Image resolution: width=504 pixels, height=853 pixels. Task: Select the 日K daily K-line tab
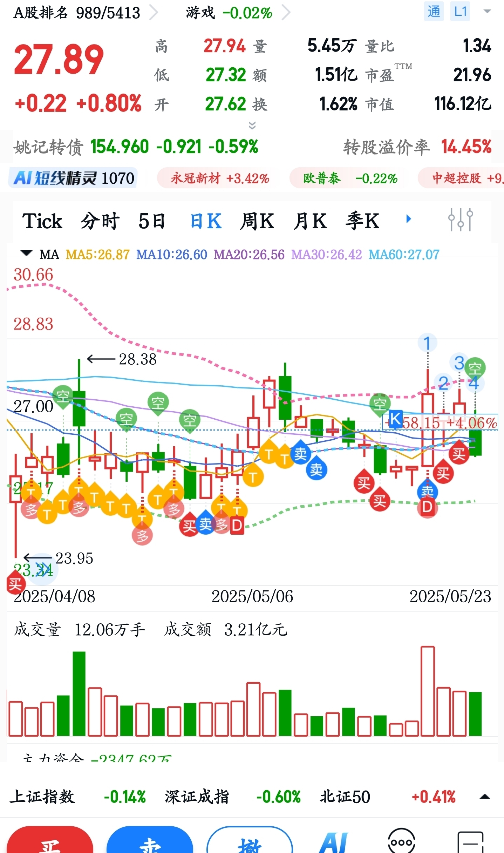(206, 221)
